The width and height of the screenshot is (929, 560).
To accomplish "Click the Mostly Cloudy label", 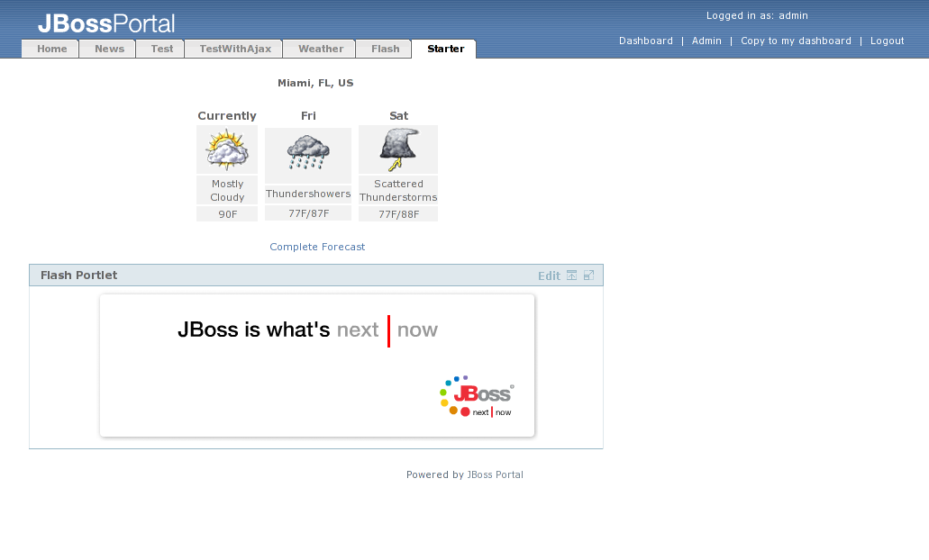I will pyautogui.click(x=227, y=191).
